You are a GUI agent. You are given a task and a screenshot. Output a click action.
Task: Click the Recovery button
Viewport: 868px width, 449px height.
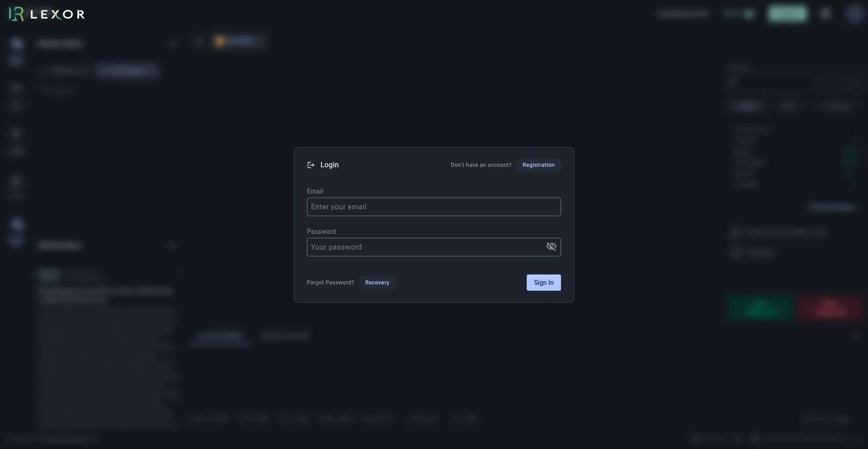[x=377, y=283]
